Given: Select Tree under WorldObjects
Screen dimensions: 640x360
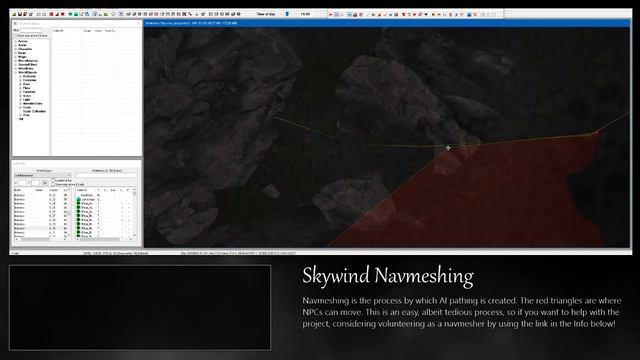Looking at the screenshot, I should click(26, 115).
